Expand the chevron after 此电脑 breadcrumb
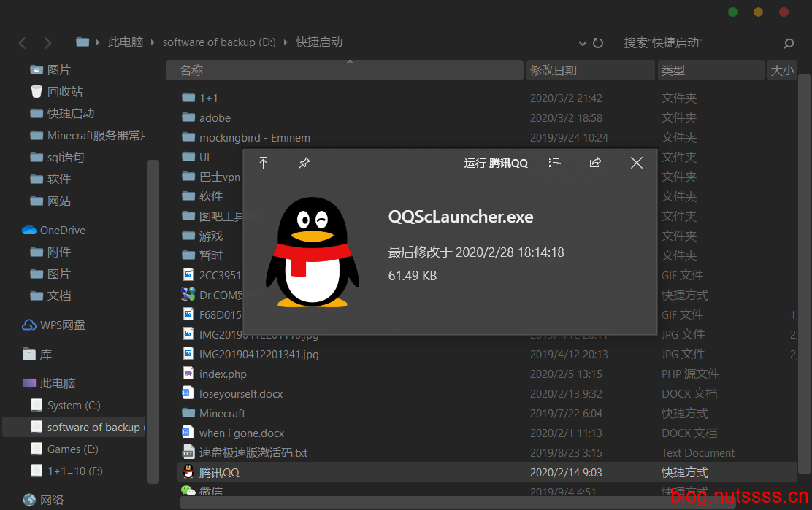Viewport: 812px width, 510px height. (x=153, y=42)
